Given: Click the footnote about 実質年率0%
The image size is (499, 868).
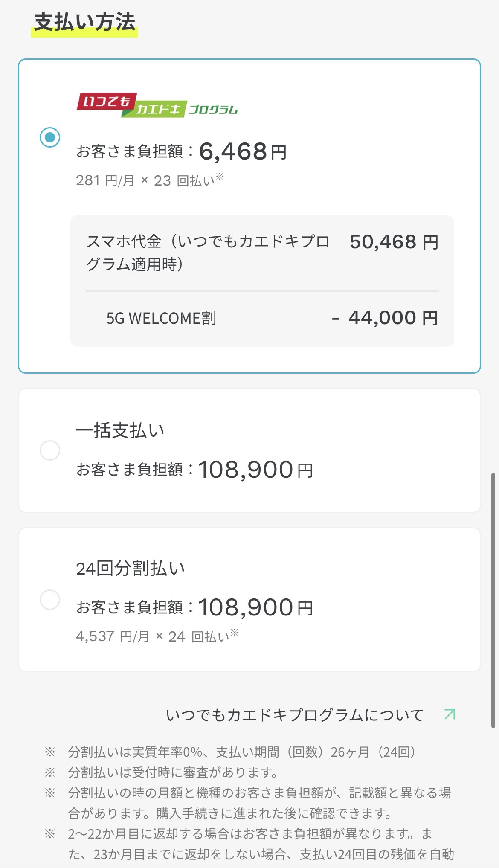Looking at the screenshot, I should 242,752.
